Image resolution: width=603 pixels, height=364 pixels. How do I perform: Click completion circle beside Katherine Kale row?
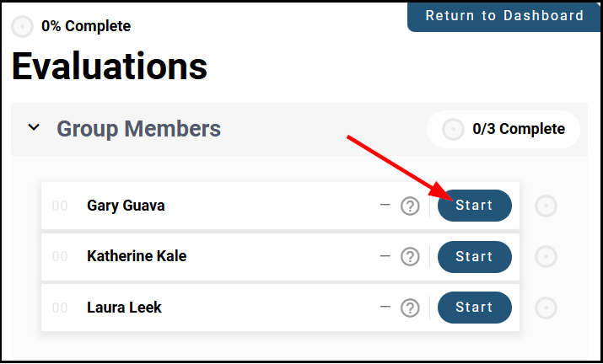pos(546,257)
